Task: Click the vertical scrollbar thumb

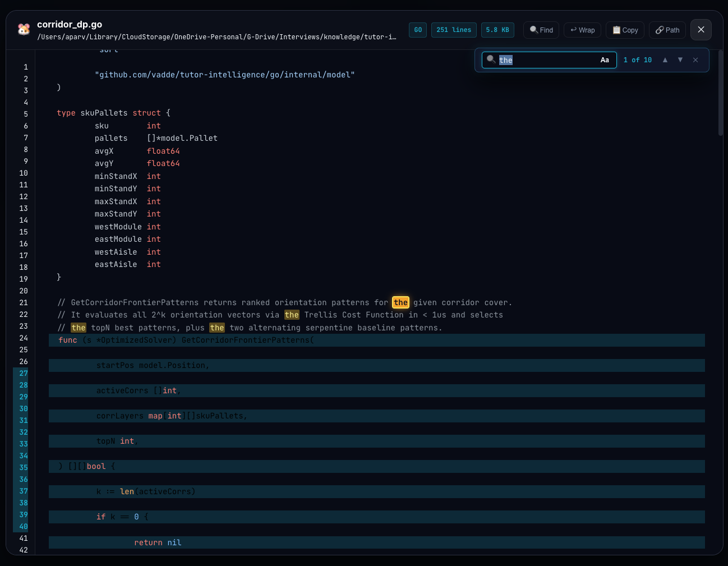Action: [x=721, y=93]
